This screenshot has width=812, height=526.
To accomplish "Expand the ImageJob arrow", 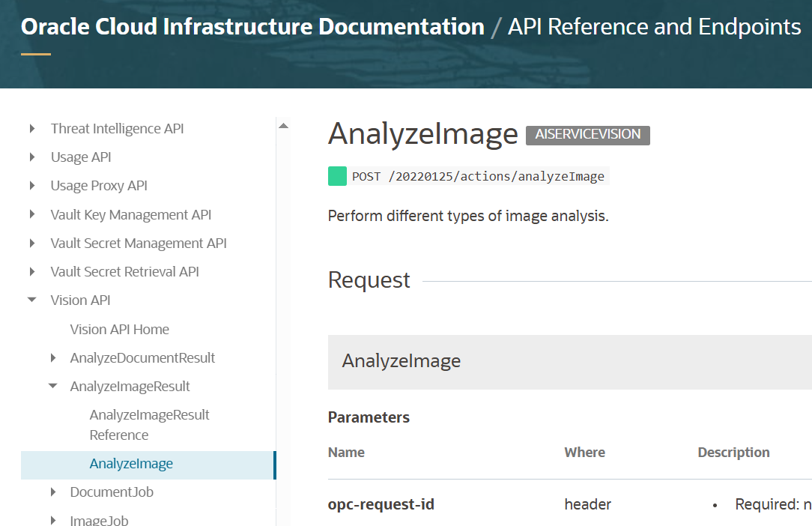I will tap(53, 520).
